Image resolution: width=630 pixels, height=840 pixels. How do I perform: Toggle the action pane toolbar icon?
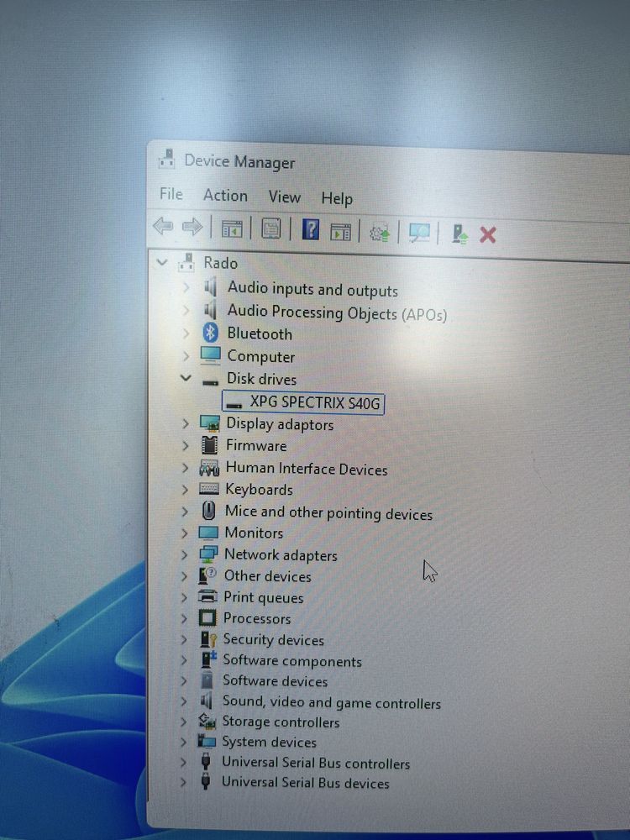tap(340, 232)
